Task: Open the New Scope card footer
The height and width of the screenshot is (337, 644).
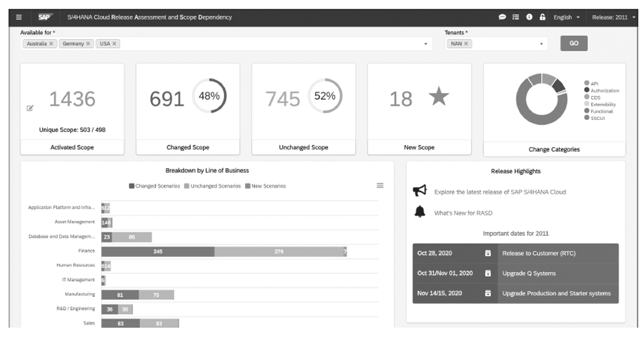Action: [419, 147]
